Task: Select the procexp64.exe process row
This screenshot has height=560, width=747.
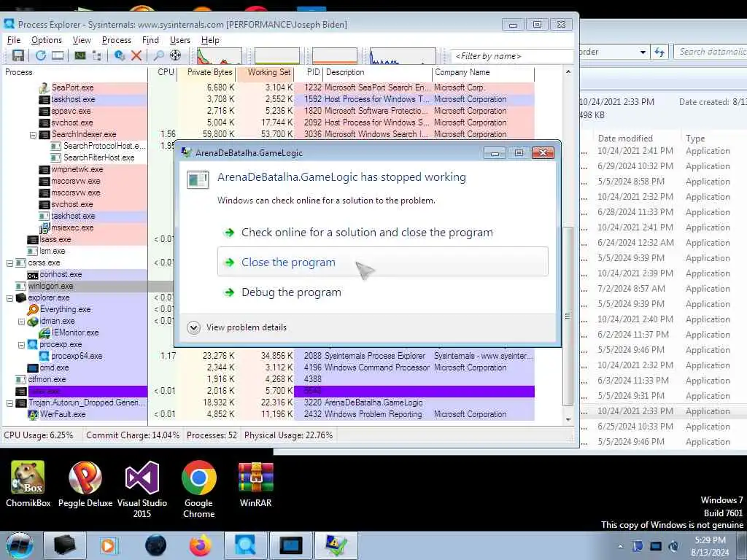Action: (268, 356)
